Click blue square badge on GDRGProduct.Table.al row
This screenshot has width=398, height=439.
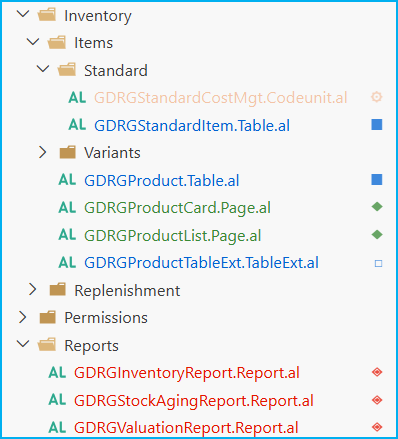377,180
